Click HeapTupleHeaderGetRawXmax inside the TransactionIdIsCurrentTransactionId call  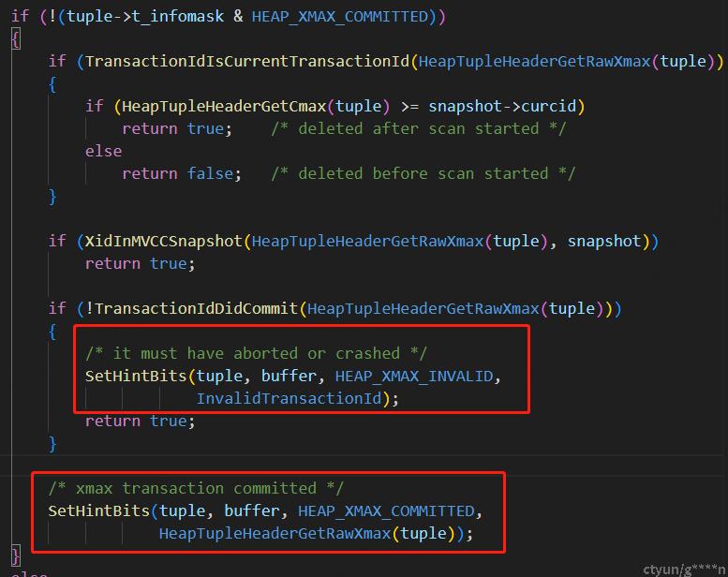point(534,61)
